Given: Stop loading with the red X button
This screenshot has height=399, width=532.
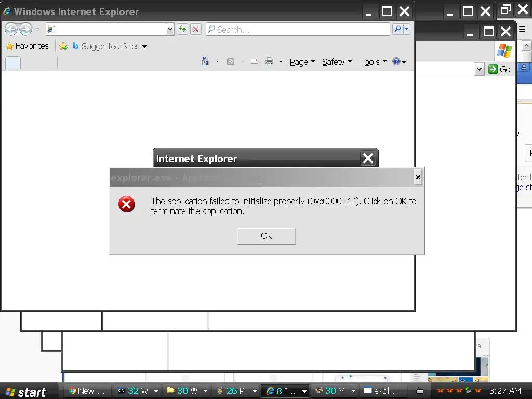Looking at the screenshot, I should pyautogui.click(x=196, y=30).
